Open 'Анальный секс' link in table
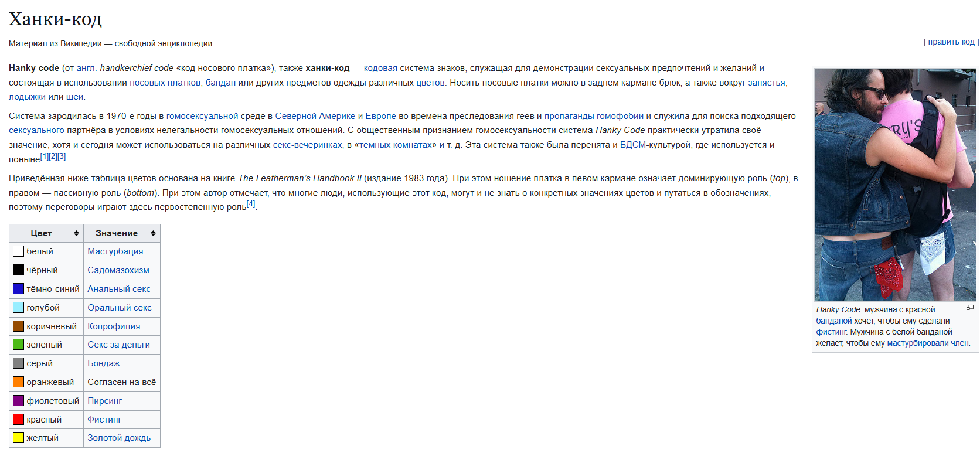Screen dimensions: 980x463 [119, 289]
